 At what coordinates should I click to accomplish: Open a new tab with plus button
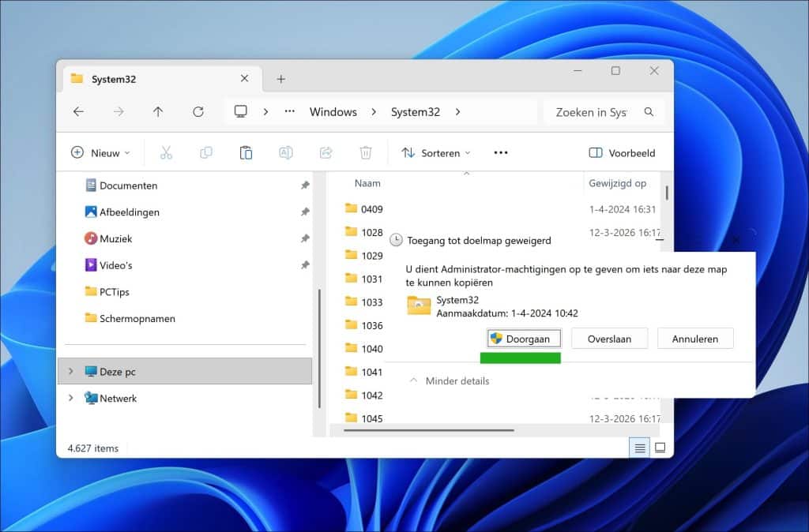coord(280,79)
